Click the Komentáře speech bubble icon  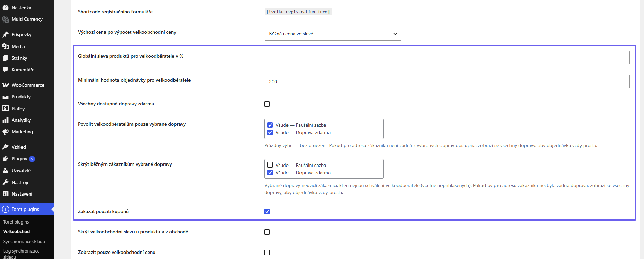[x=5, y=70]
